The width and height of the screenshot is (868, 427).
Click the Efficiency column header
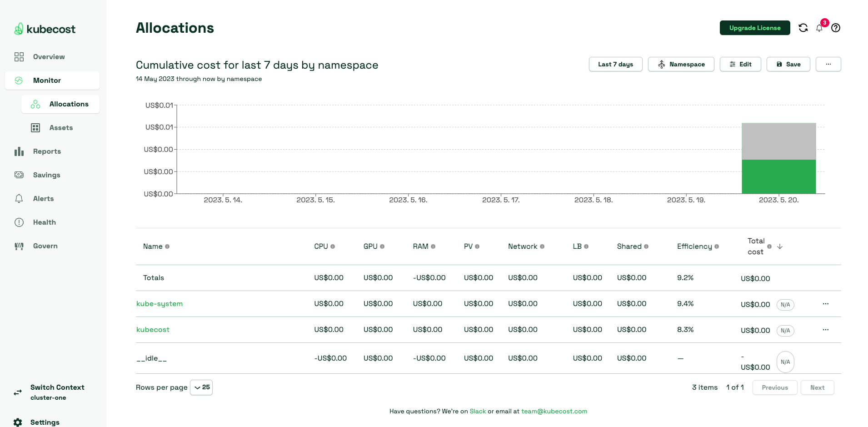coord(694,246)
